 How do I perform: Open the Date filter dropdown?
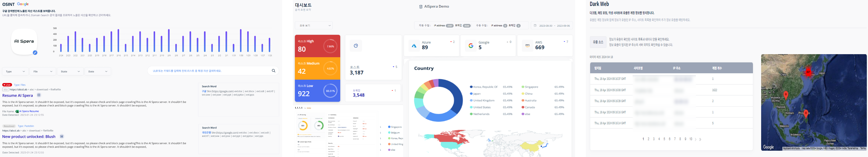coord(98,71)
